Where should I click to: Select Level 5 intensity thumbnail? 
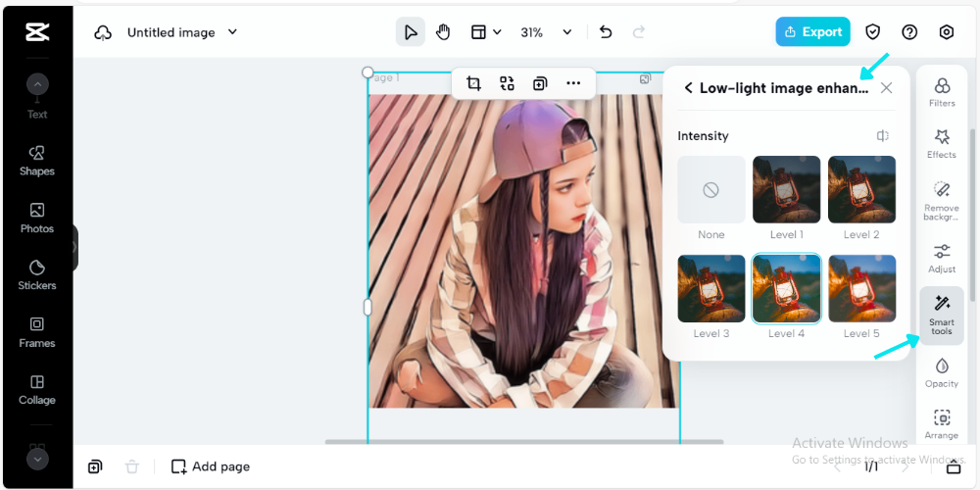[861, 289]
